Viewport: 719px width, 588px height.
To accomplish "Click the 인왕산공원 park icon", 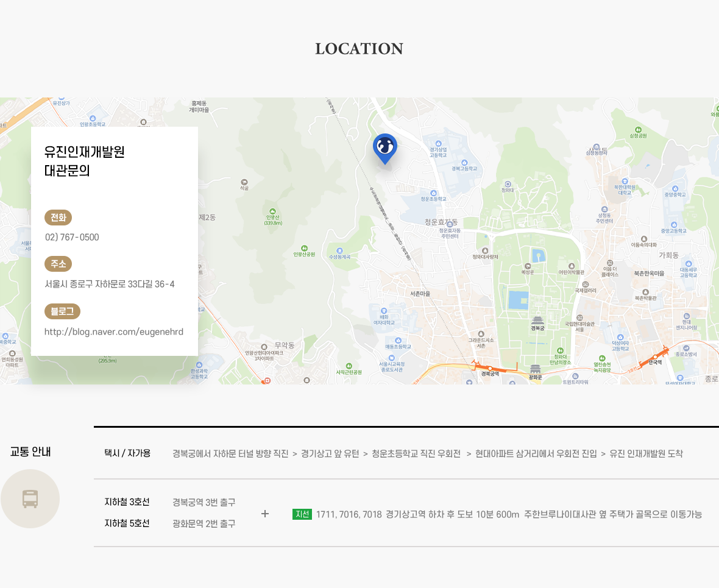I will (x=304, y=248).
